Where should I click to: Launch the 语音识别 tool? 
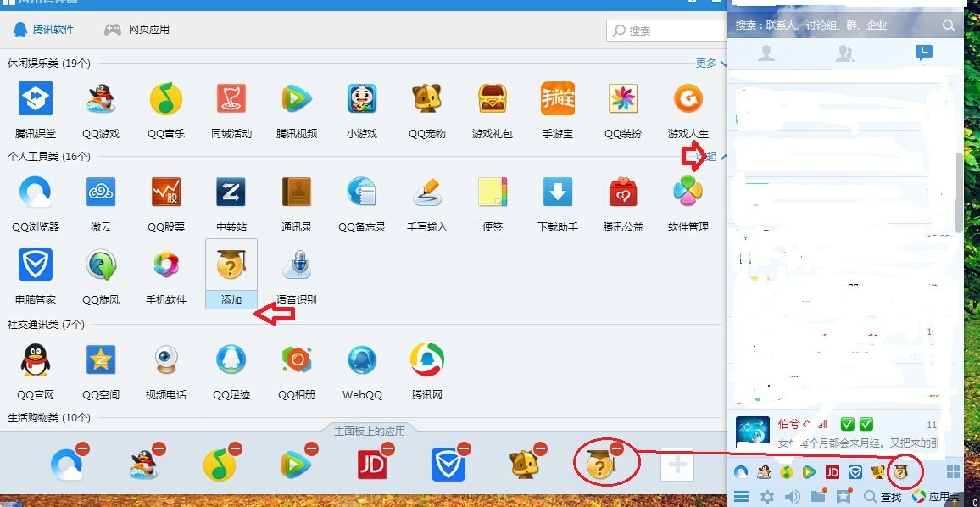point(296,265)
